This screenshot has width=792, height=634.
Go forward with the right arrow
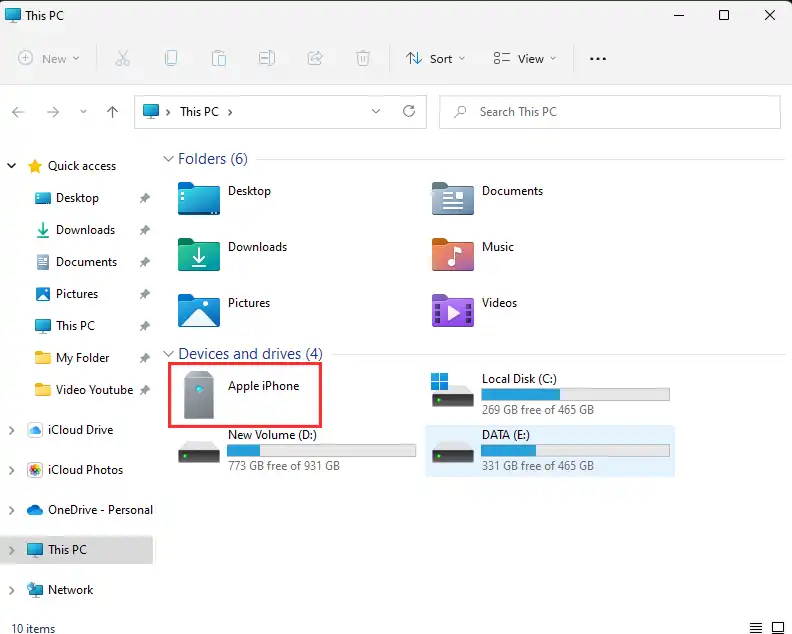coord(53,112)
